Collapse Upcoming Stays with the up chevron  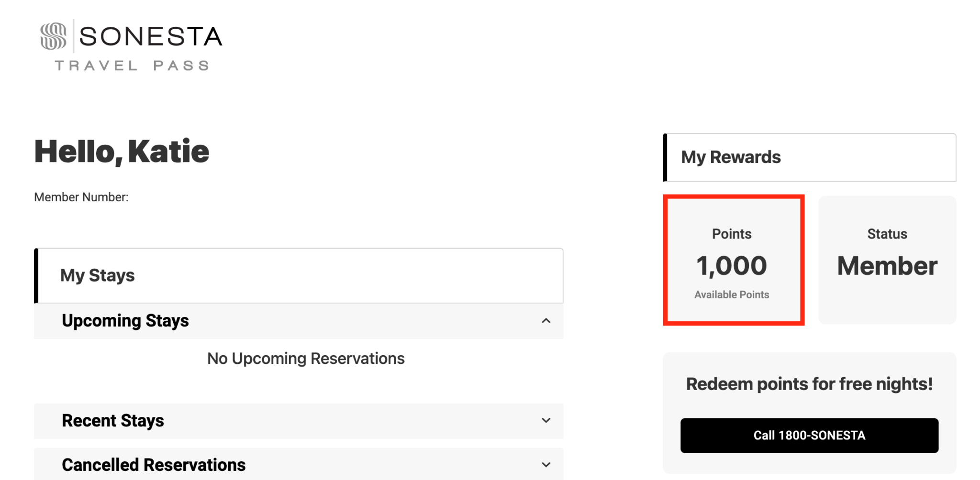pos(546,321)
